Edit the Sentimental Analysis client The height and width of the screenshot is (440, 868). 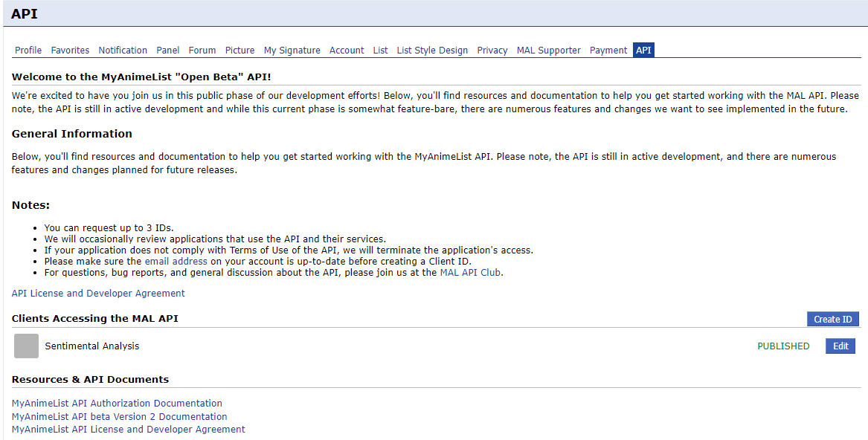click(x=840, y=346)
